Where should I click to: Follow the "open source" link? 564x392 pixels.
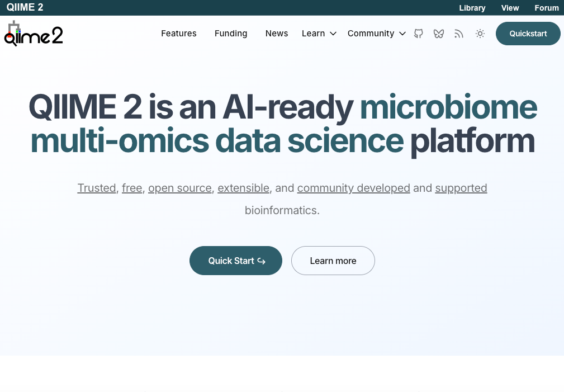point(180,188)
